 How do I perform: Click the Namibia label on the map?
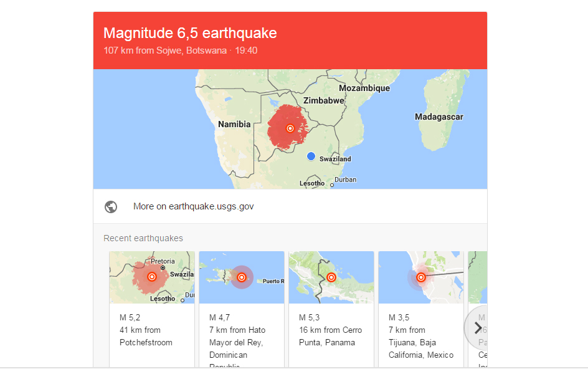234,124
